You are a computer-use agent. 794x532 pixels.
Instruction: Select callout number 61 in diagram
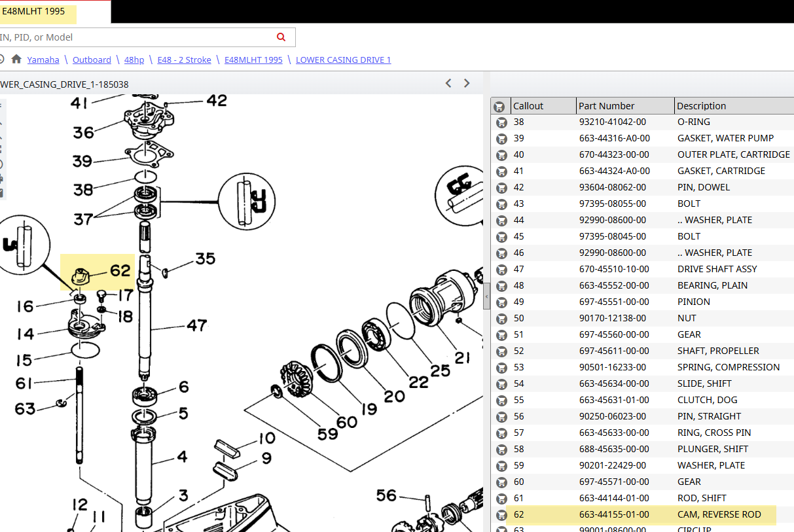[x=24, y=383]
